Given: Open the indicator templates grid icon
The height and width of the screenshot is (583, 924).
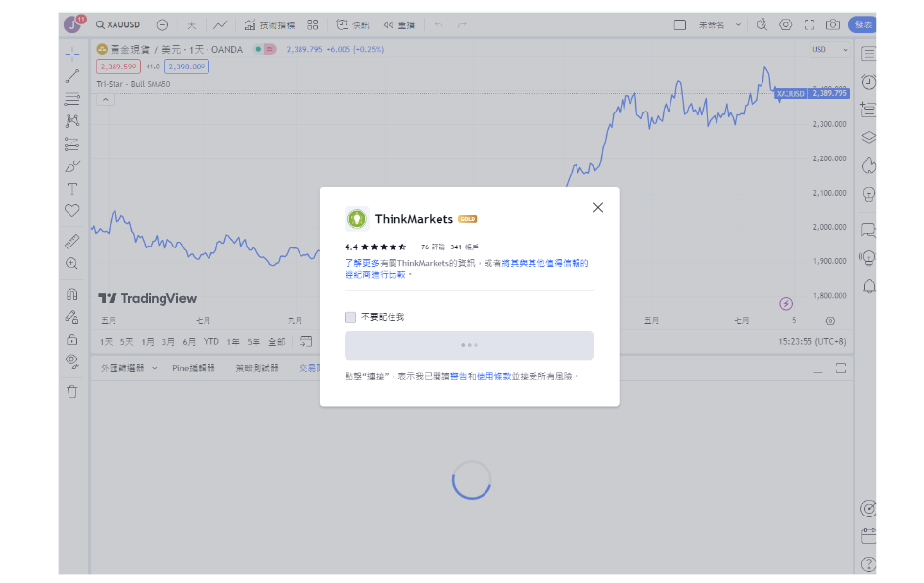Looking at the screenshot, I should (313, 24).
